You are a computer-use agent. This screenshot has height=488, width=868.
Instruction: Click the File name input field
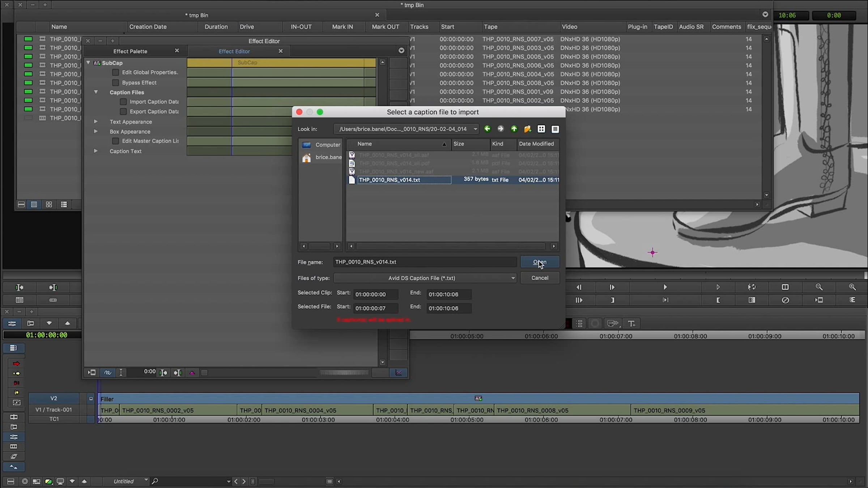tap(425, 262)
